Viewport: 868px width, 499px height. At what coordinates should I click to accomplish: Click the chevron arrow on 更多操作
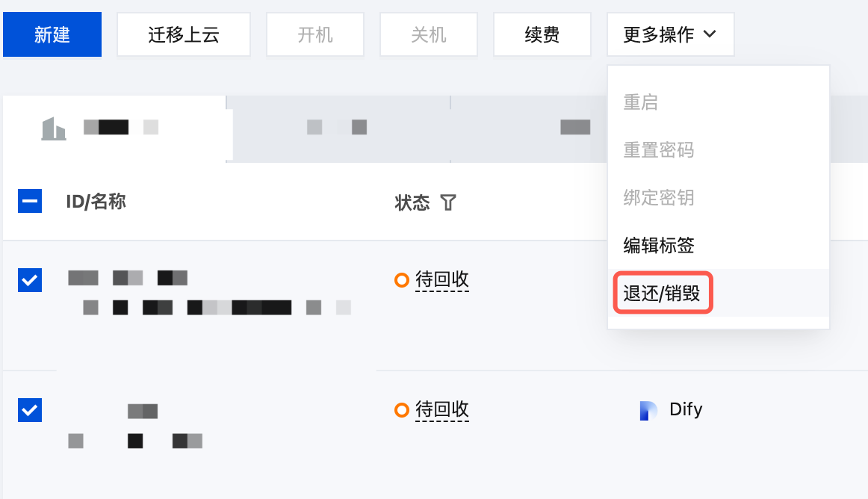tap(710, 34)
